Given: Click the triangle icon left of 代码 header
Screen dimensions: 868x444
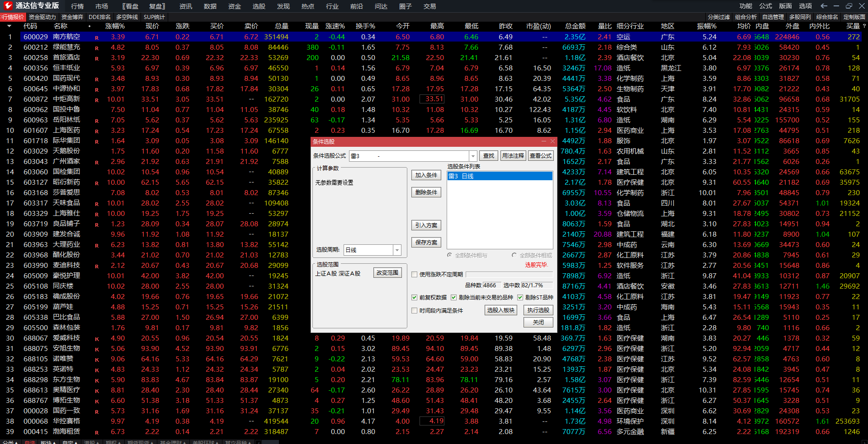Looking at the screenshot, I should pyautogui.click(x=9, y=26).
